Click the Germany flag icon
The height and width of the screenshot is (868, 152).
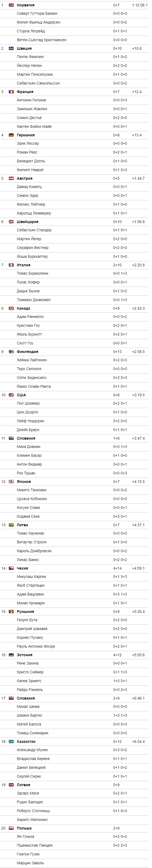click(x=11, y=135)
